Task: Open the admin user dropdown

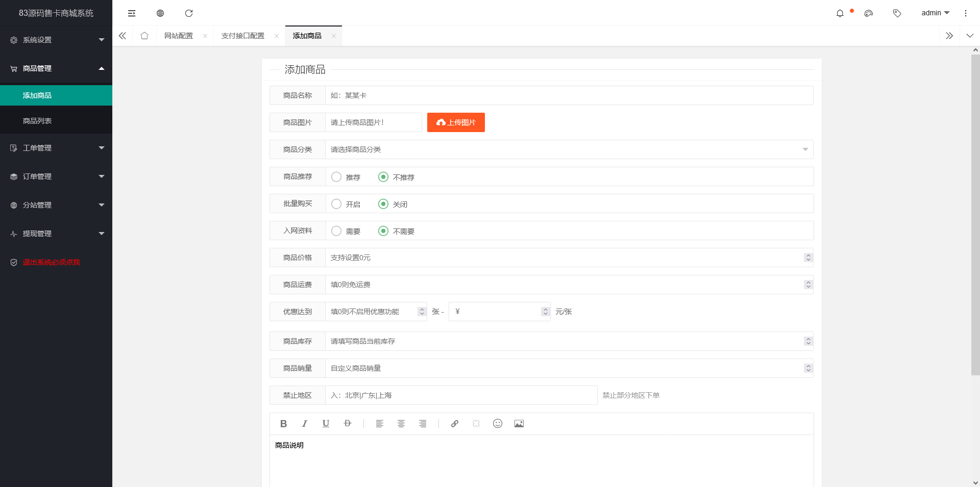Action: pyautogui.click(x=935, y=13)
